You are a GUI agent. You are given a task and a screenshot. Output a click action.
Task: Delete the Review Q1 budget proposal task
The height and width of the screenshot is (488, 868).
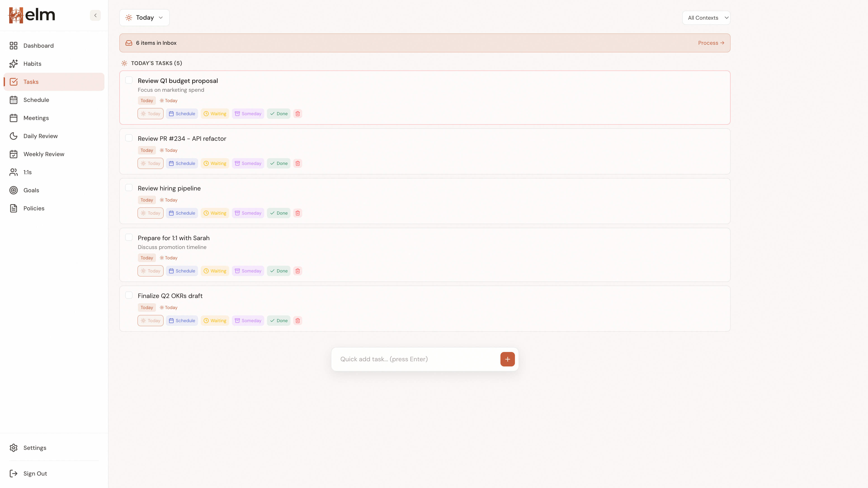pyautogui.click(x=297, y=113)
